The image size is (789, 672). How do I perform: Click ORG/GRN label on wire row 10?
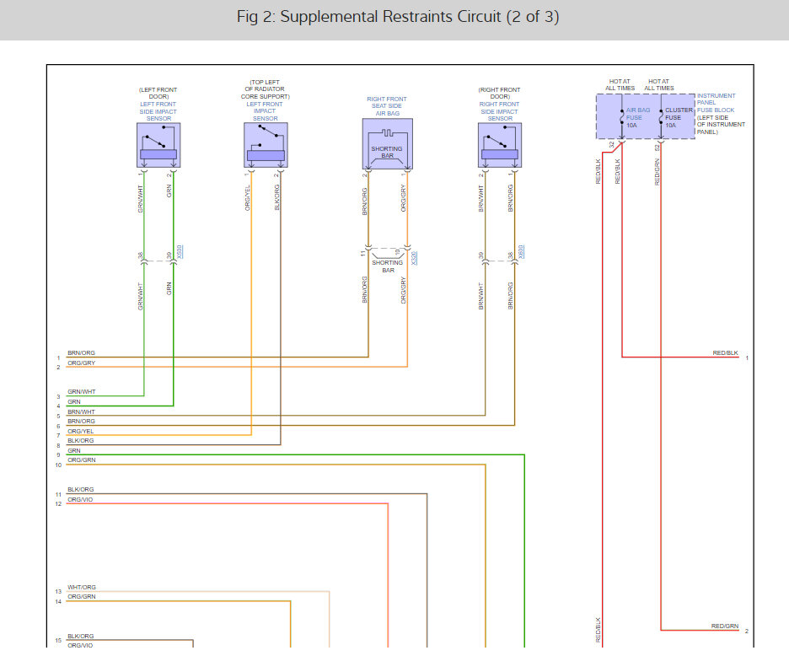82,460
